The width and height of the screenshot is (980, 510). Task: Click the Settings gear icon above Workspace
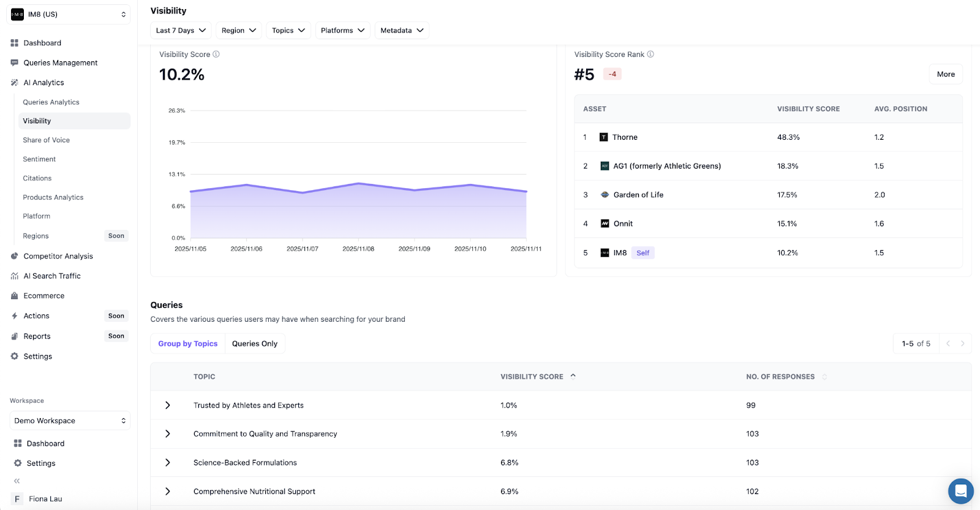[x=15, y=356]
